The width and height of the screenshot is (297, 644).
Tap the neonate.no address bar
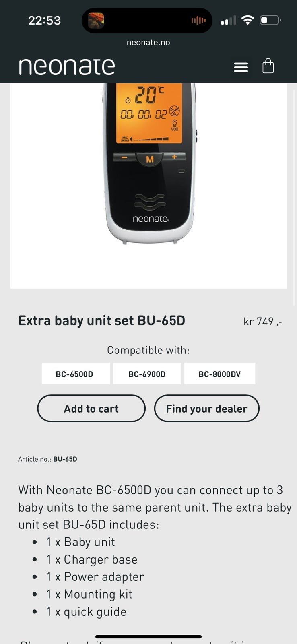click(x=148, y=42)
